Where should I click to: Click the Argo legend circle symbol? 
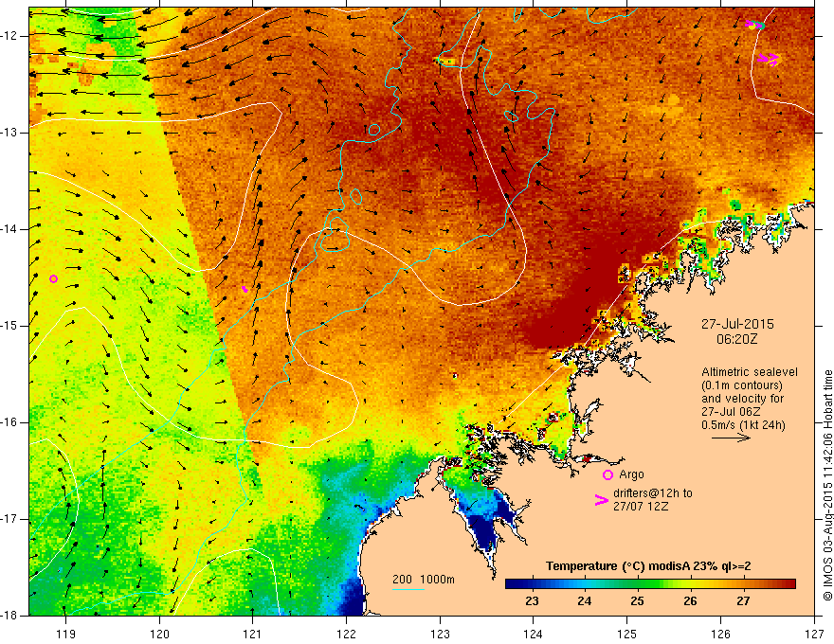(x=607, y=474)
